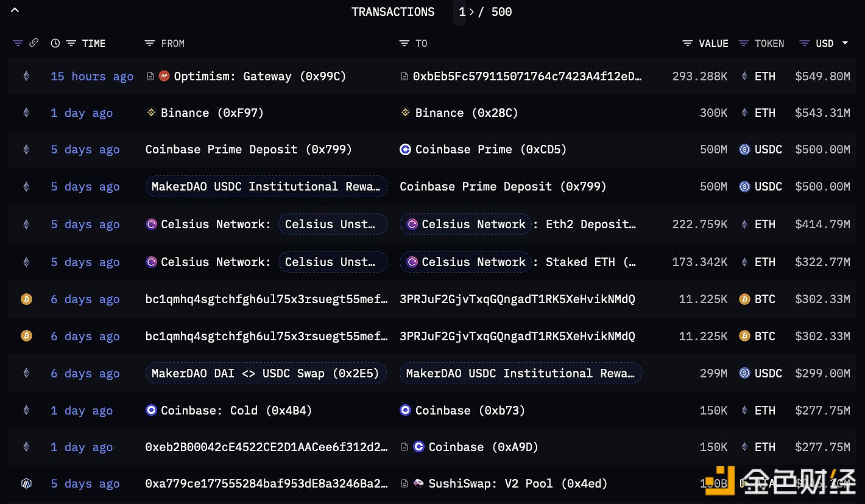
Task: Click the '500' total pages text
Action: (501, 12)
